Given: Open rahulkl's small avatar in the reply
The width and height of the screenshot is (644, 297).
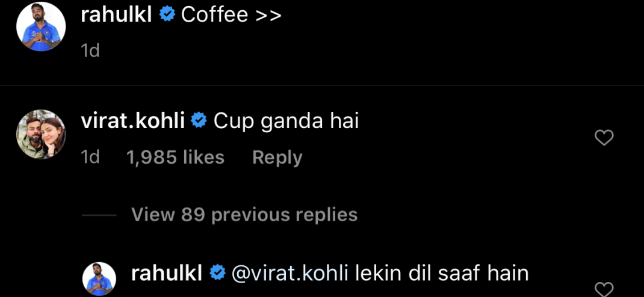Looking at the screenshot, I should tap(99, 278).
